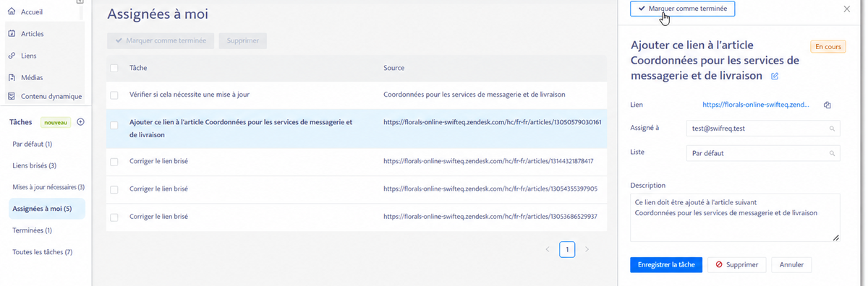Click the En cours status badge
This screenshot has height=286, width=868.
pos(828,46)
